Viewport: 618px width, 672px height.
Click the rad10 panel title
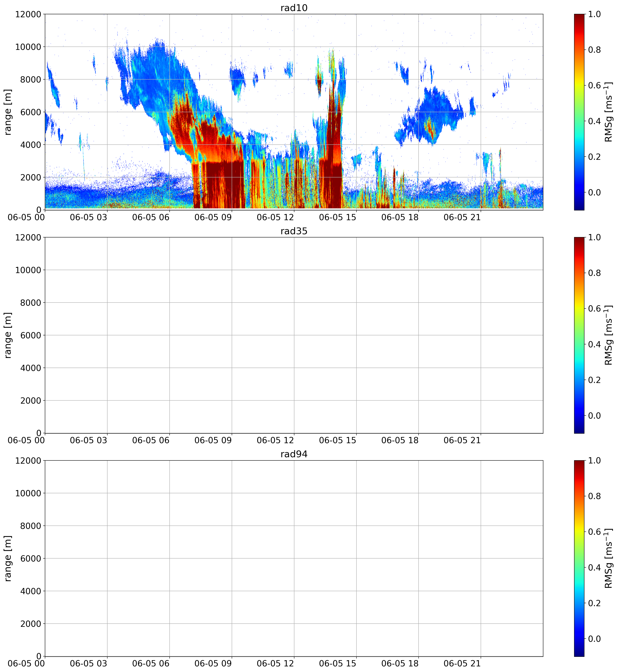[x=294, y=8]
